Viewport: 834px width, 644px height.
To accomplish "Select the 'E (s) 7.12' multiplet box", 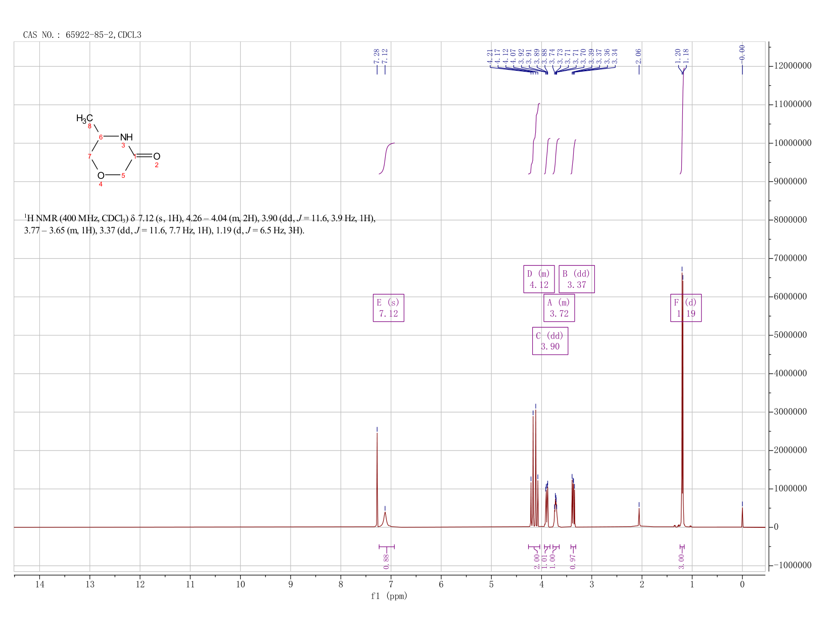I will click(x=388, y=308).
